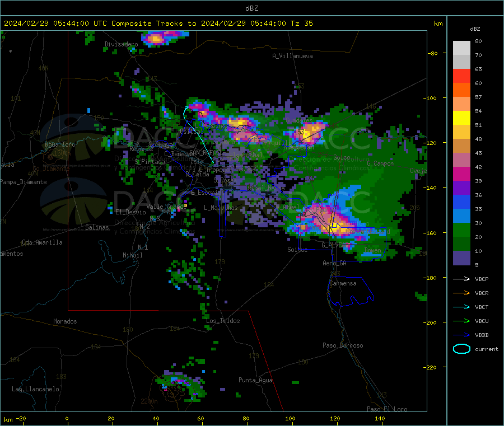Click the 'Morados' location label
This screenshot has height=426, width=504.
click(x=65, y=321)
